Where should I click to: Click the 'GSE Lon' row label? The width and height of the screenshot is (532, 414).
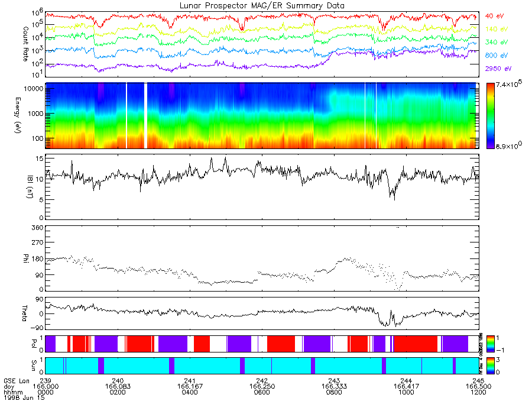17,381
